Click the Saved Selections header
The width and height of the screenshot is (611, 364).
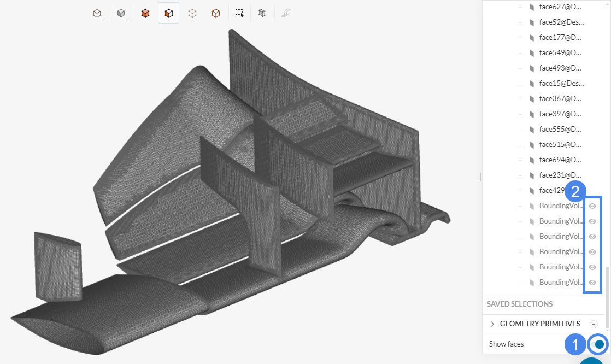520,304
